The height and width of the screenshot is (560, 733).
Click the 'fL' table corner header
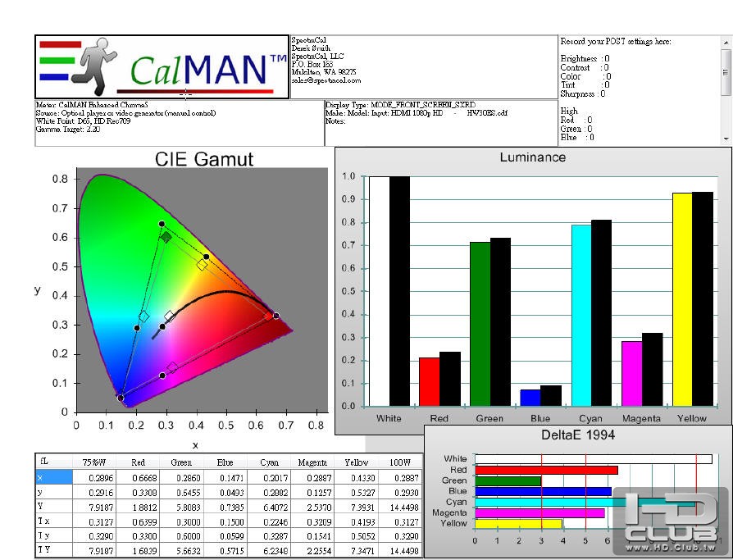54,462
